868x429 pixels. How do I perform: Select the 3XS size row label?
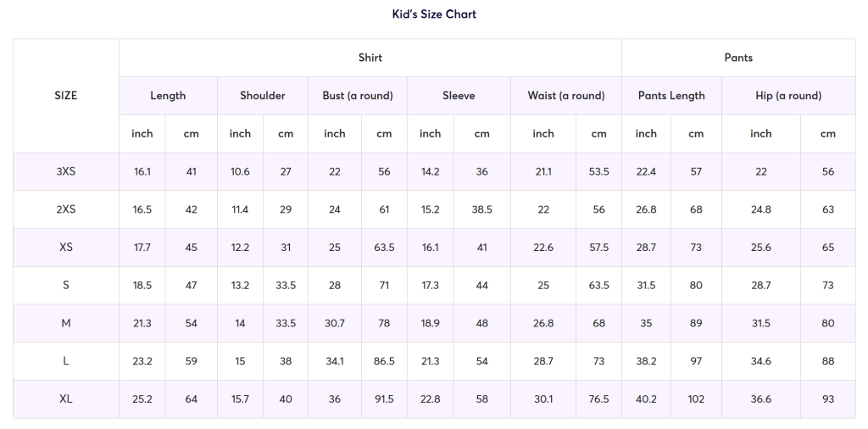(66, 171)
